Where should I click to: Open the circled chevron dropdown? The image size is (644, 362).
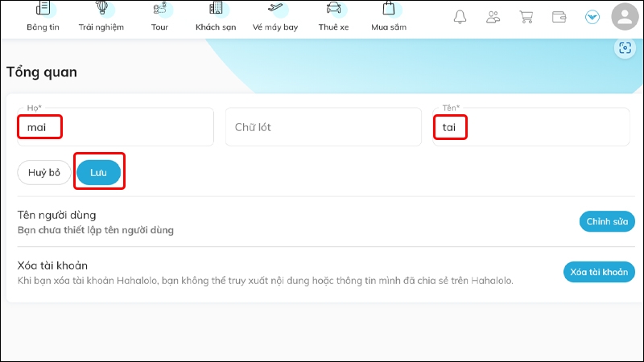592,17
